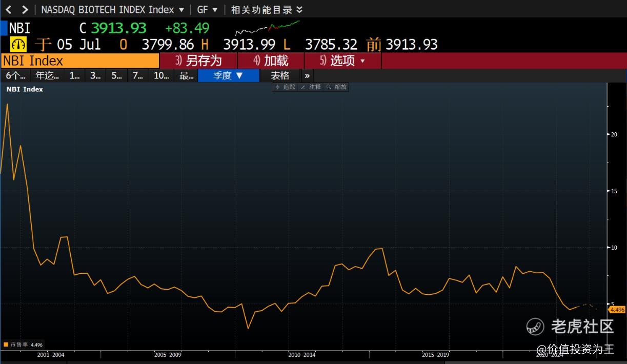
Task: Open the 季度 frequency dropdown
Action: click(229, 76)
